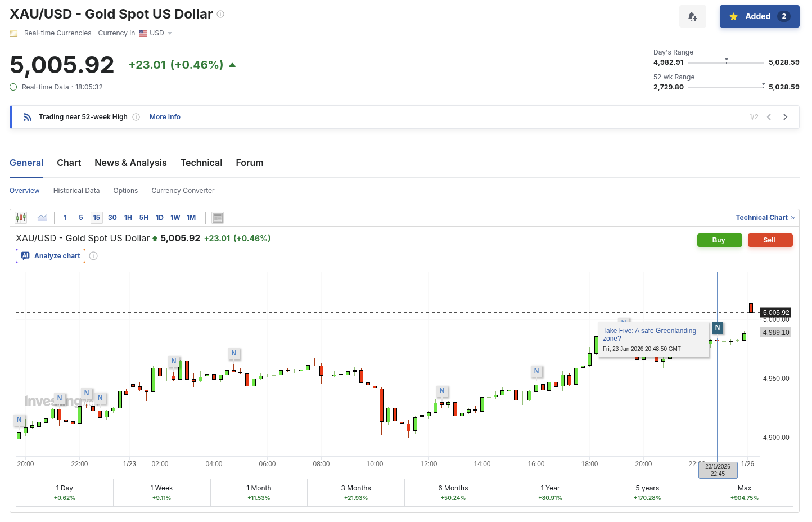Open the Technical Chart link
The image size is (812, 522).
(x=765, y=218)
